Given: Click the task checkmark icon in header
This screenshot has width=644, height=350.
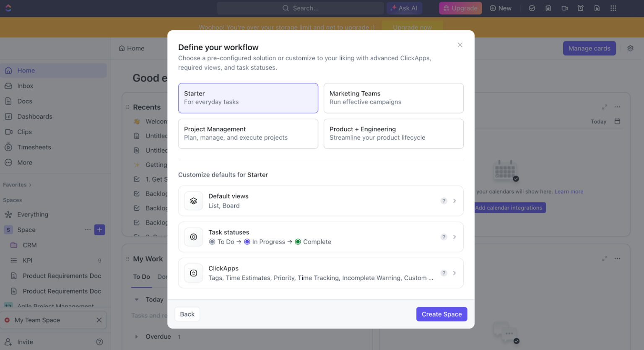Looking at the screenshot, I should point(532,8).
